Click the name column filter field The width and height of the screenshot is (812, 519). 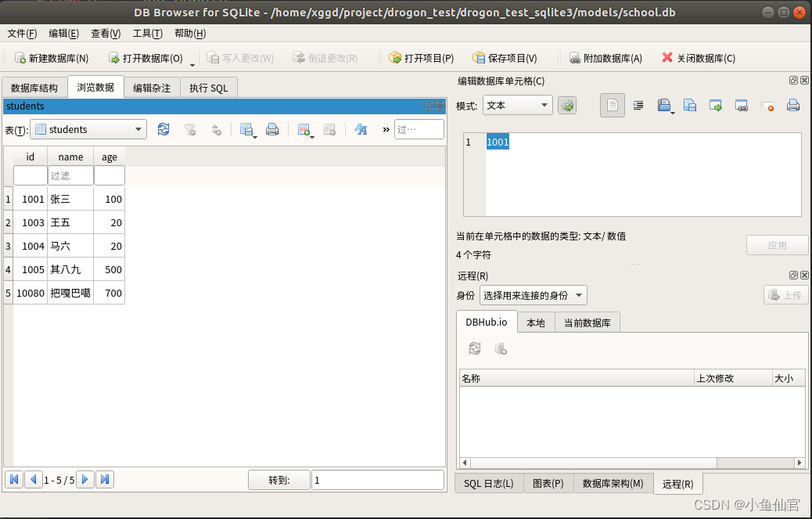tap(70, 175)
